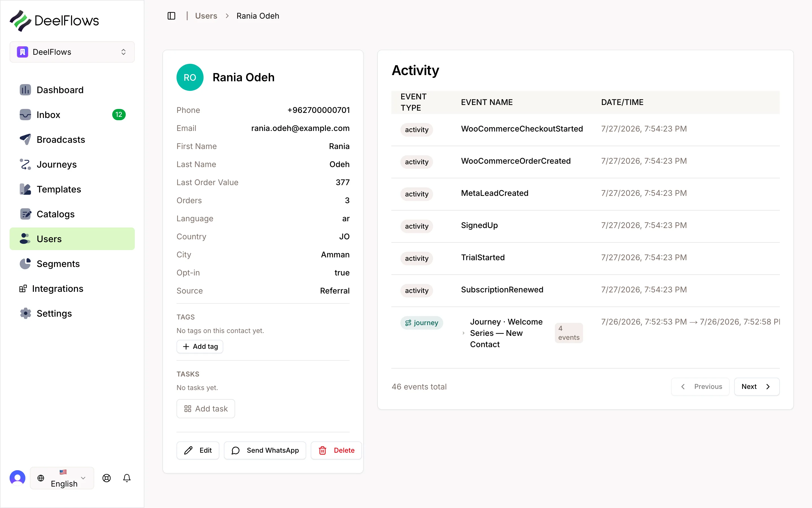
Task: Click the inbox badge showing 12
Action: [119, 115]
